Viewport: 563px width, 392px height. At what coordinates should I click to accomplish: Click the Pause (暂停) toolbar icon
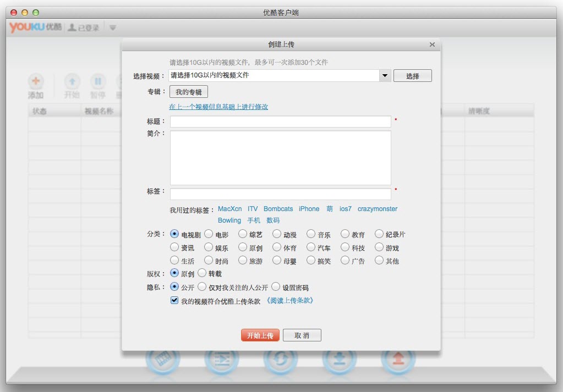click(x=97, y=81)
